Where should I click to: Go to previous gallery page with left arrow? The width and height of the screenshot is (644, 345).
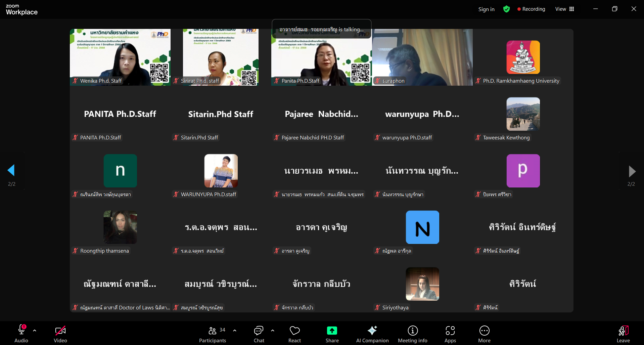(11, 170)
